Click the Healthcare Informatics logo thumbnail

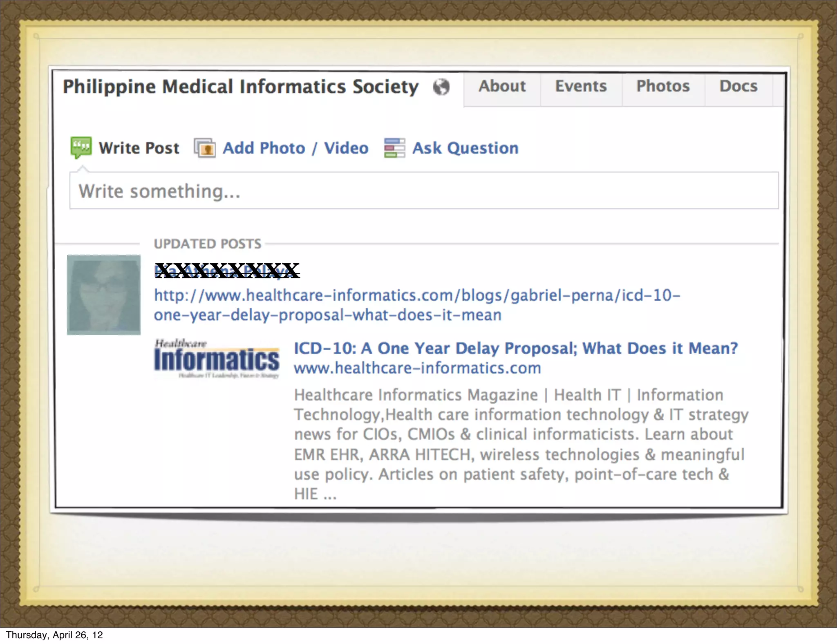[x=217, y=359]
